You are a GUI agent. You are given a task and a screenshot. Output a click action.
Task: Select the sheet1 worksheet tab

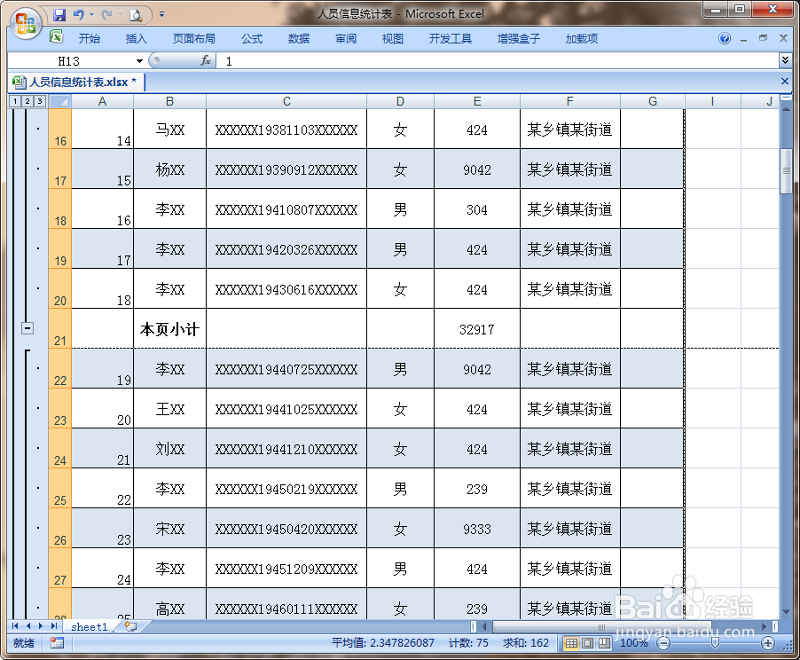pos(89,627)
